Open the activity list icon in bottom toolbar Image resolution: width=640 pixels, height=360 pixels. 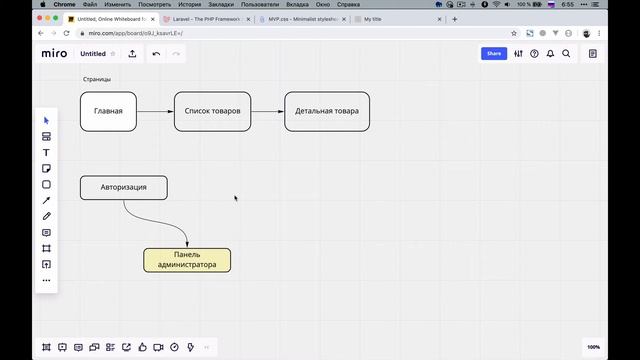(x=110, y=347)
